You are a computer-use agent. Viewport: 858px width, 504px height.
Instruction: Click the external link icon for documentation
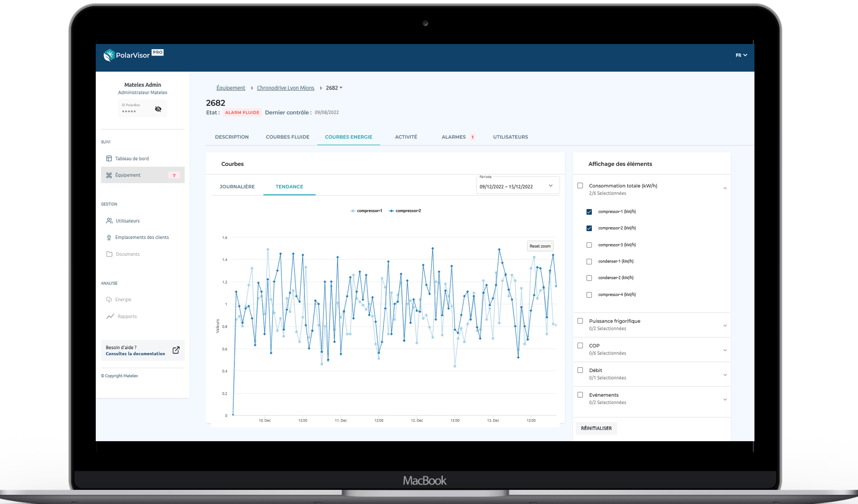[176, 350]
